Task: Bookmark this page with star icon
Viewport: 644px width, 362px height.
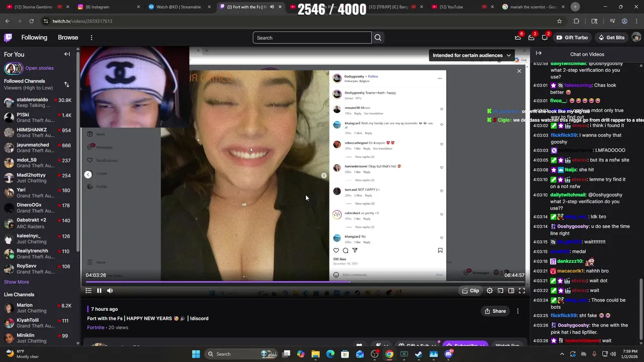Action: coord(559,21)
